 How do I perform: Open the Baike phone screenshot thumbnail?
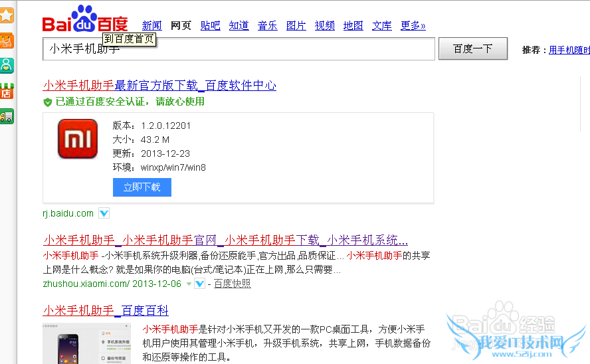[x=87, y=343]
